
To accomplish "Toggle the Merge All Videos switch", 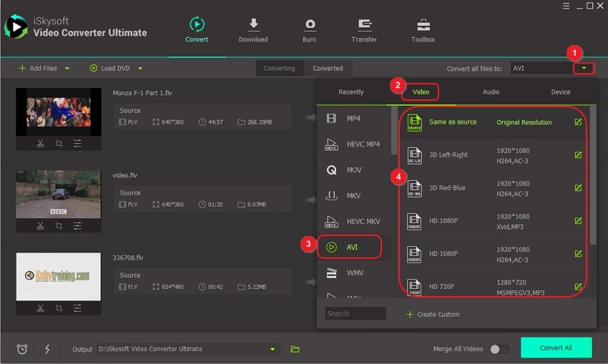I will pyautogui.click(x=499, y=349).
